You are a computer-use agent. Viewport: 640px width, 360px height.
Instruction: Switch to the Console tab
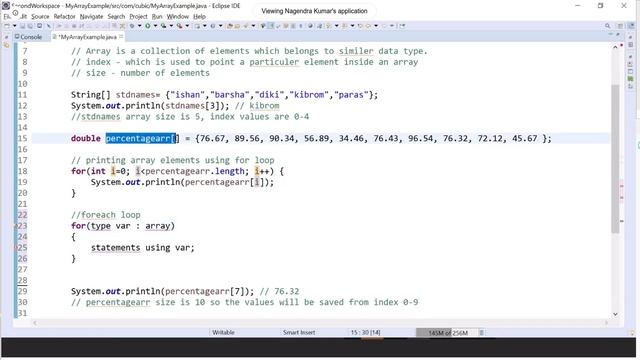[x=29, y=37]
